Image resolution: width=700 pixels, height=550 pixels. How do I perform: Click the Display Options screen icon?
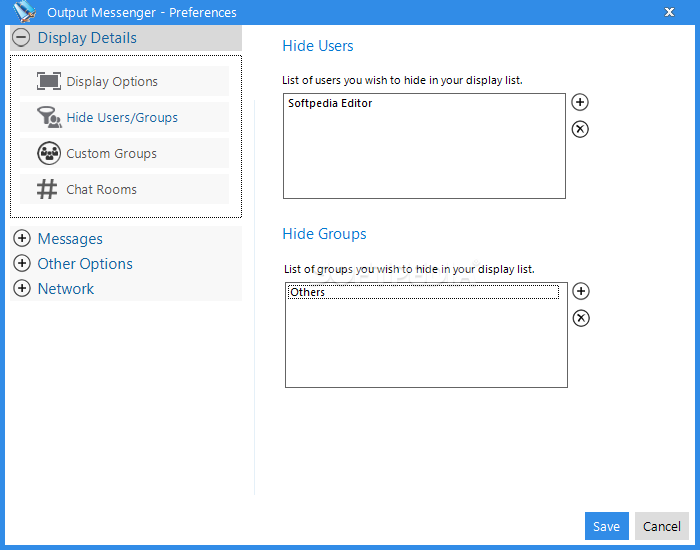tap(49, 81)
